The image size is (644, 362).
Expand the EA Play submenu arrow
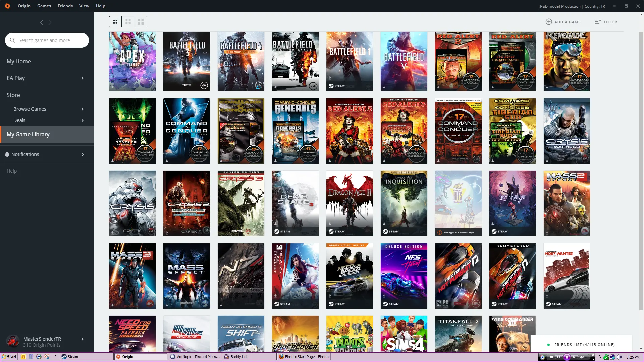point(83,78)
